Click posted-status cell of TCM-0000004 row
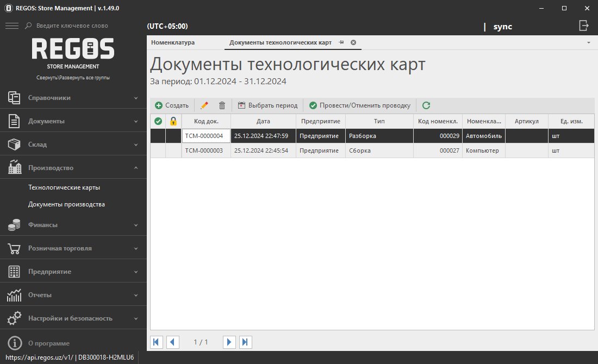This screenshot has height=364, width=598. pyautogui.click(x=158, y=136)
